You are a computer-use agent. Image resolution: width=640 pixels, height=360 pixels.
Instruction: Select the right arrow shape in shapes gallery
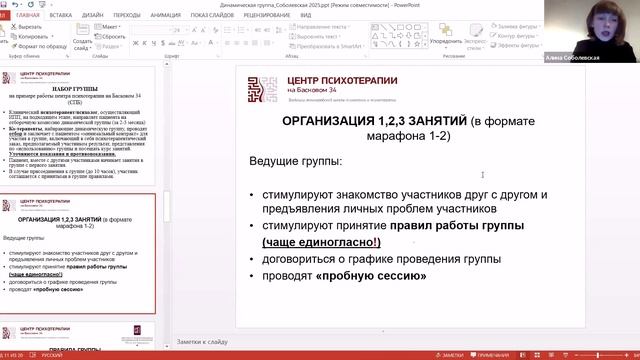click(x=400, y=36)
